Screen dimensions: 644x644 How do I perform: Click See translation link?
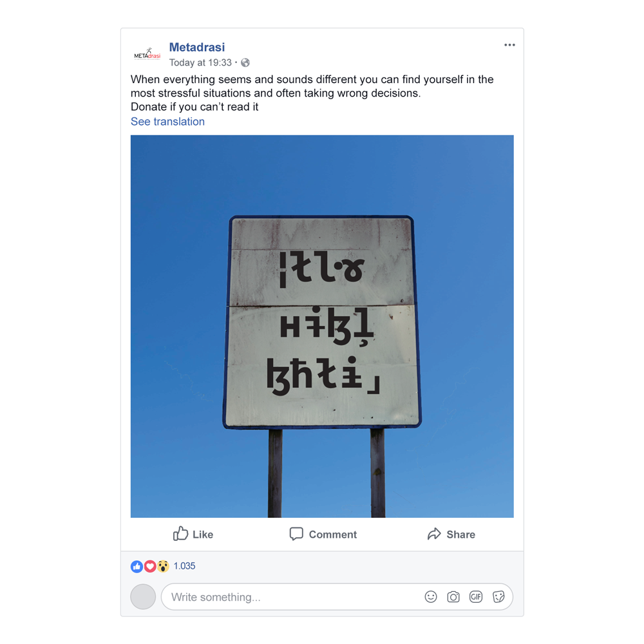tap(167, 122)
